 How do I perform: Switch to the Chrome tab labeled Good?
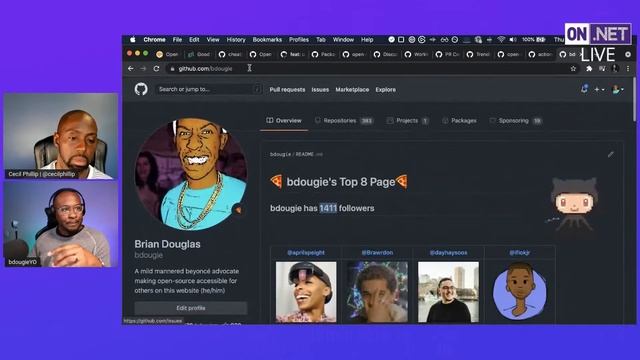[199, 54]
